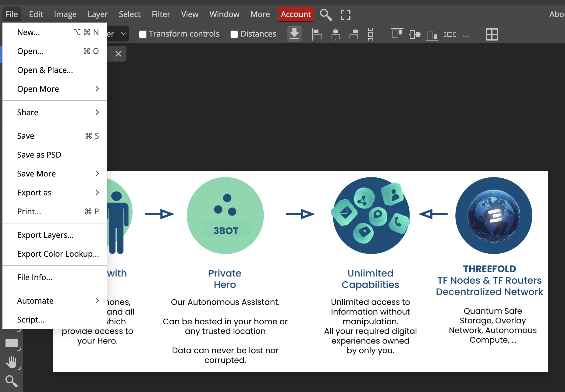
Task: Select the Rectangle shape tool
Action: tap(12, 343)
